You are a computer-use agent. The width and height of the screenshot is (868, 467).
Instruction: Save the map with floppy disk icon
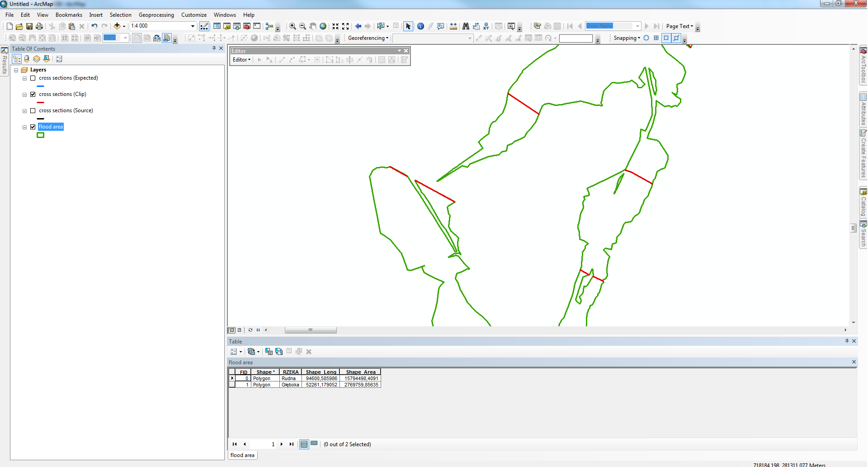pos(29,26)
